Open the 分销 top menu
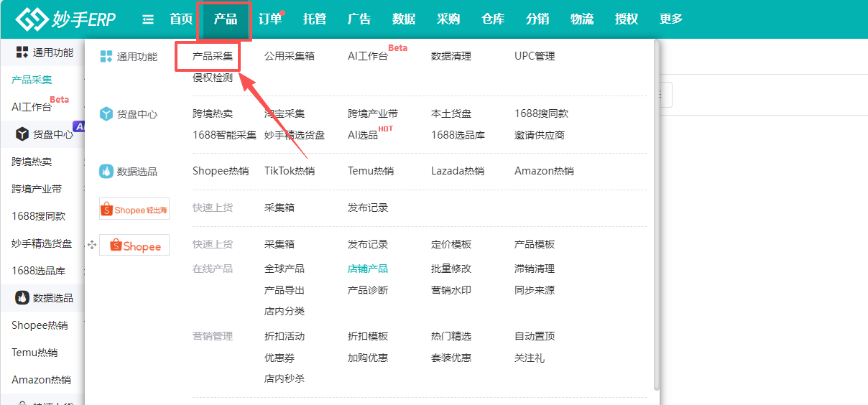Screen dimensions: 868x405 tap(537, 19)
